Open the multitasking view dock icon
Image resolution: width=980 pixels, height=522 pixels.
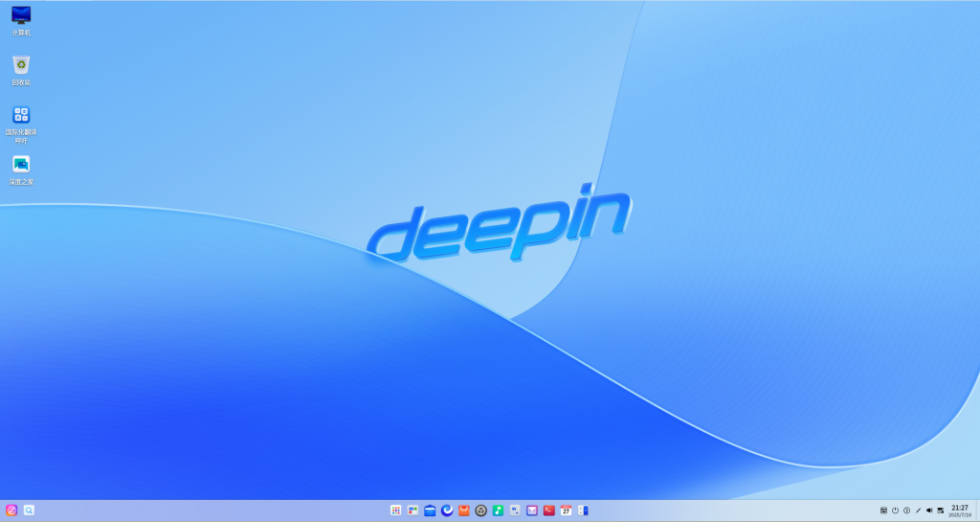coord(412,511)
